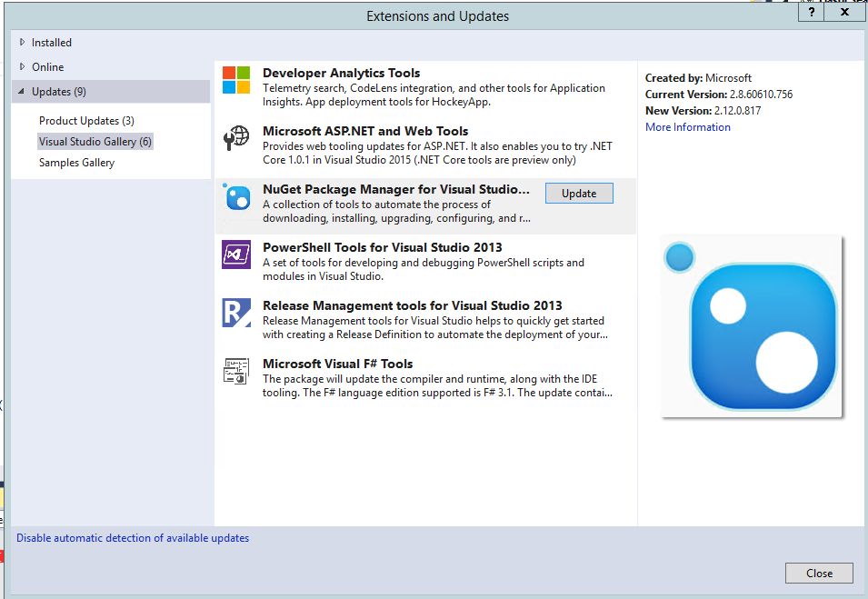Click the New Version 2.12.0.817 text
The image size is (868, 599).
(703, 111)
